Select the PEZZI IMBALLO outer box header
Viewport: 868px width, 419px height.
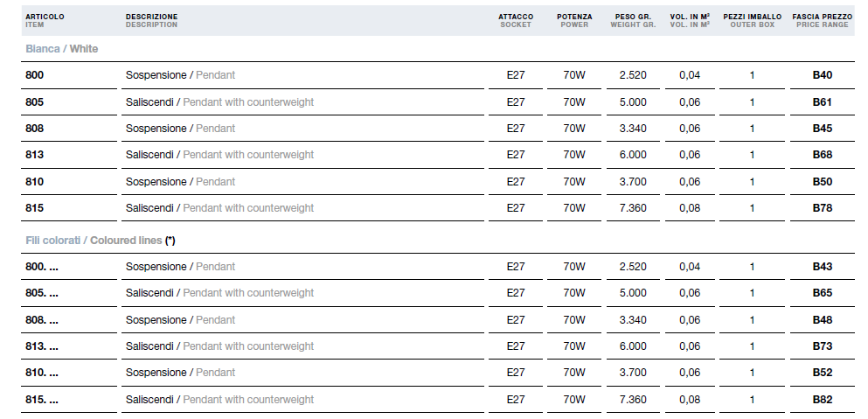point(752,20)
